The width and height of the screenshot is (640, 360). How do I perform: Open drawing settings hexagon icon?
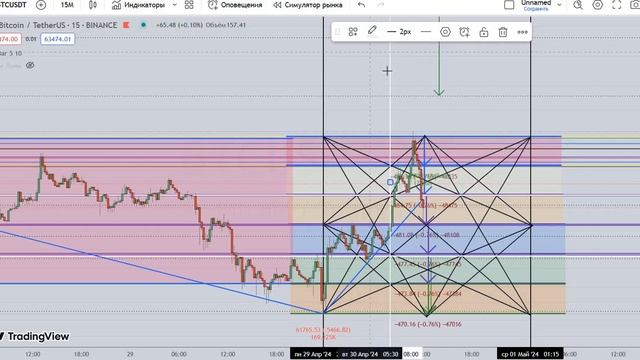tap(445, 32)
